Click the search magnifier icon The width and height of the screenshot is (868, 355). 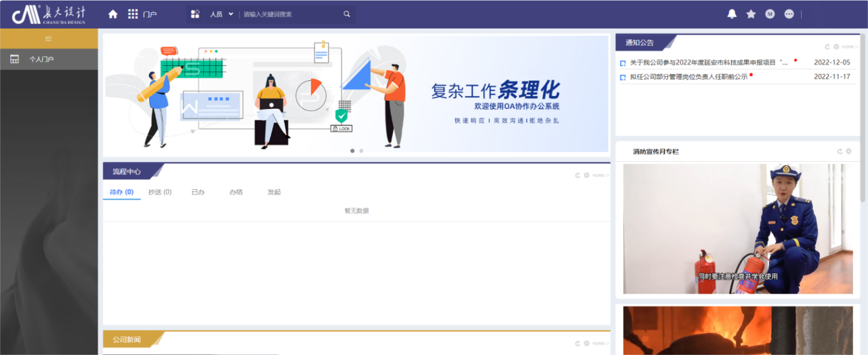[x=346, y=14]
